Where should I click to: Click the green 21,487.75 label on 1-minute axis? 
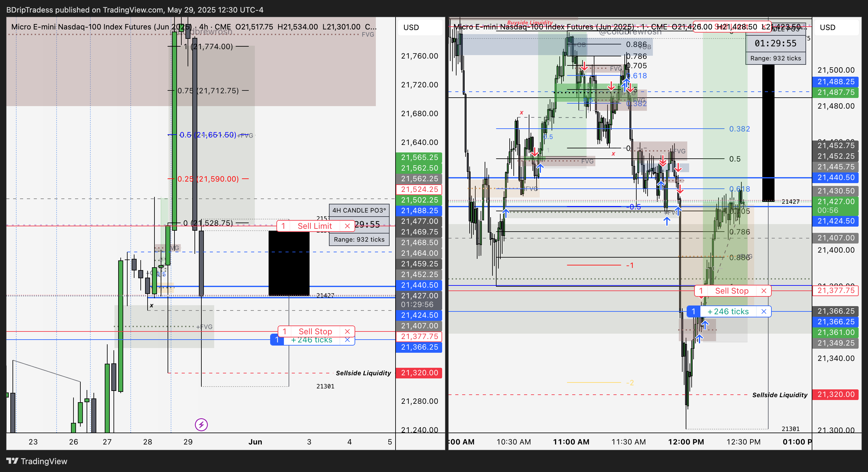tap(836, 92)
